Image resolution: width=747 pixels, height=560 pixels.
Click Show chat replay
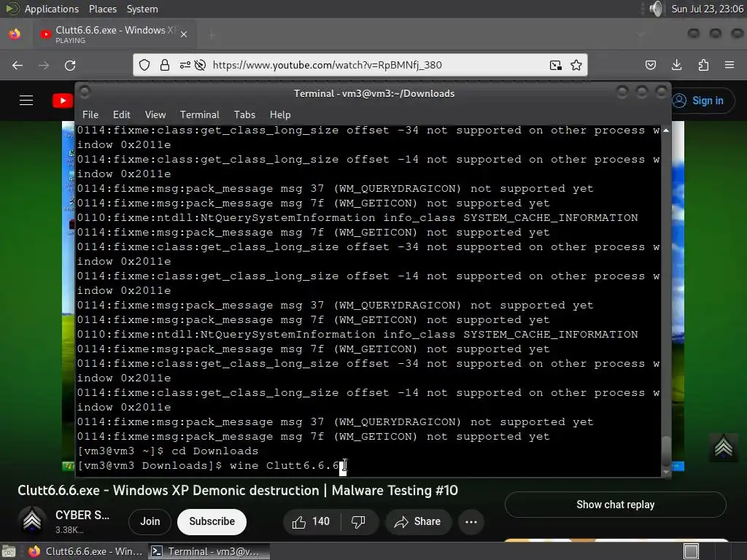[x=616, y=505]
